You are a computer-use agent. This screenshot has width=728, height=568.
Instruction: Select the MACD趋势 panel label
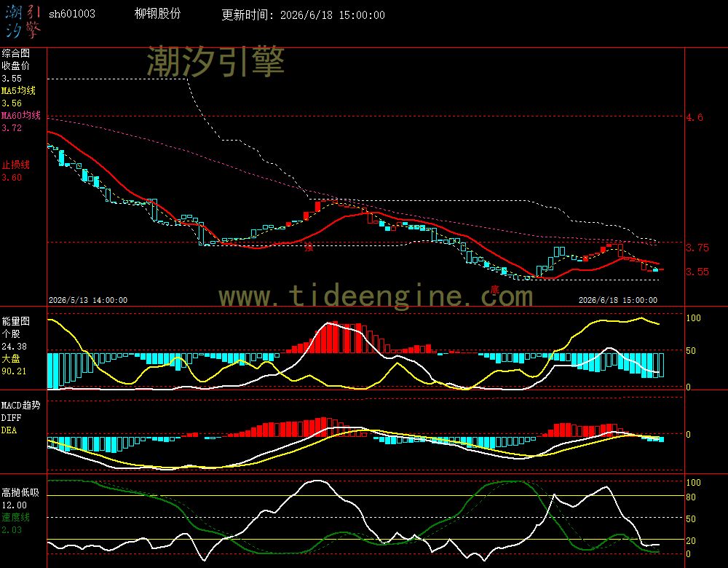click(21, 405)
